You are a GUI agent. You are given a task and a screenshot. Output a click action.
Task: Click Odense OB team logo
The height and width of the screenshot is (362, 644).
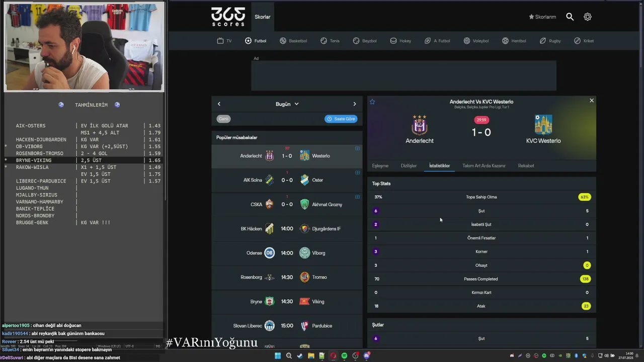point(270,253)
